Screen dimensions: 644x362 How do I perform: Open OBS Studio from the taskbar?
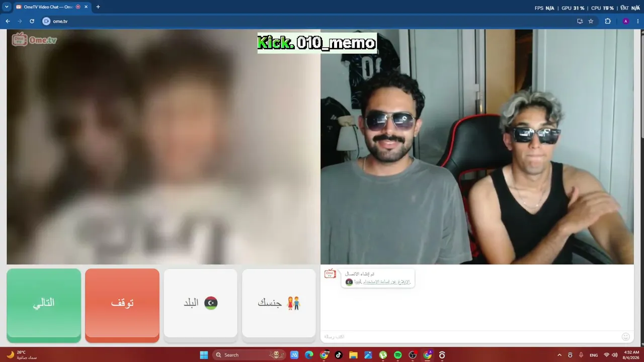tap(413, 355)
